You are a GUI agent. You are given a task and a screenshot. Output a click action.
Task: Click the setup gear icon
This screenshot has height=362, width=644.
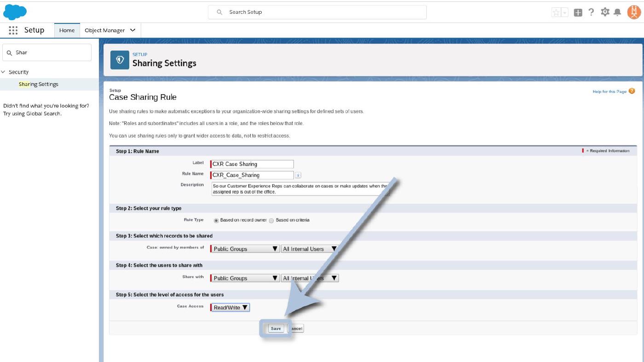605,12
